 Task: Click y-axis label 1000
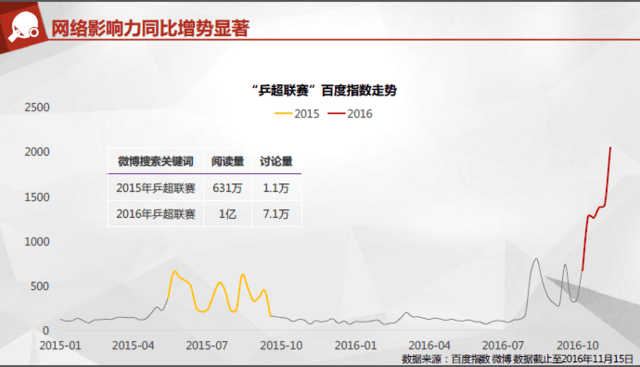(37, 242)
